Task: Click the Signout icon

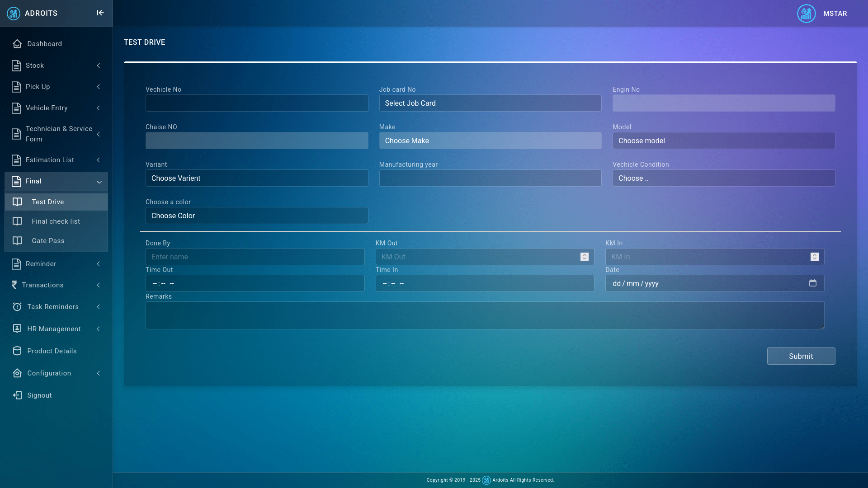Action: pos(17,395)
